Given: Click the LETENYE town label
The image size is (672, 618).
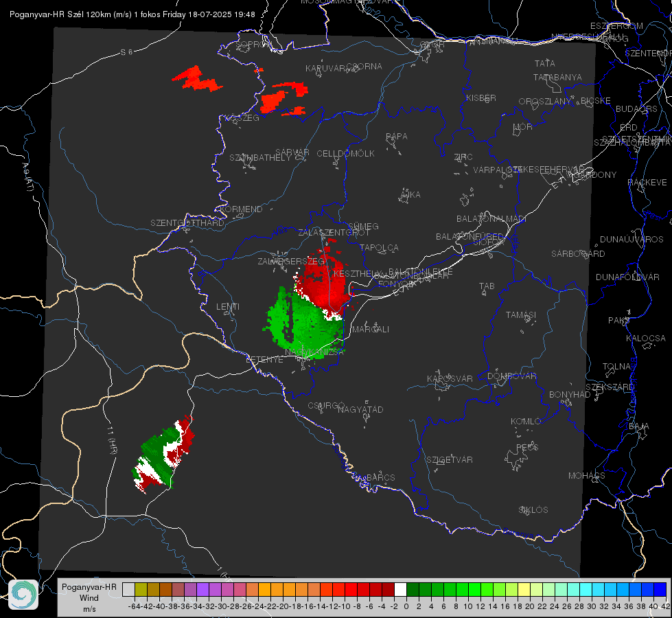Looking at the screenshot, I should (264, 360).
